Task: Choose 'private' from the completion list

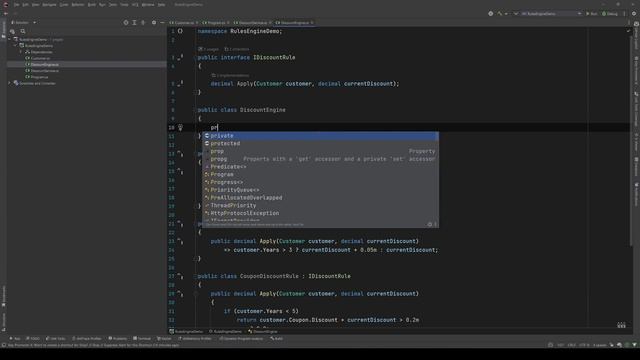Action: [321, 136]
